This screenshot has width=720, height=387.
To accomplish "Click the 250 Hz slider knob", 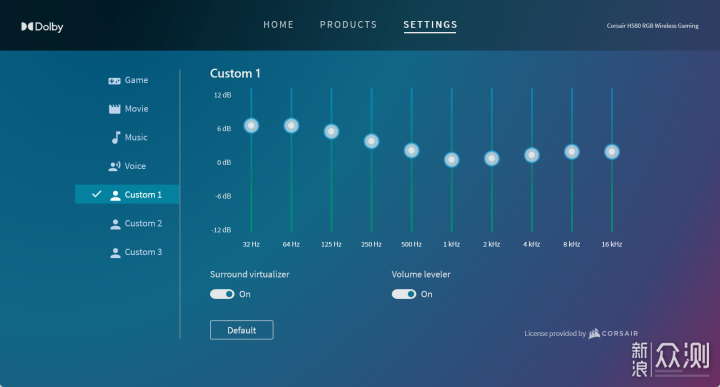I will click(x=371, y=141).
